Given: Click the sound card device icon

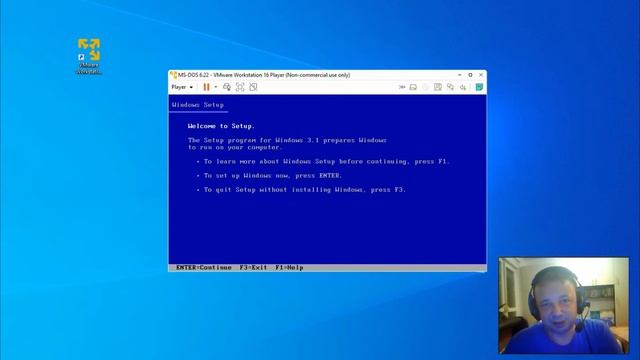Looking at the screenshot, I should (x=463, y=87).
